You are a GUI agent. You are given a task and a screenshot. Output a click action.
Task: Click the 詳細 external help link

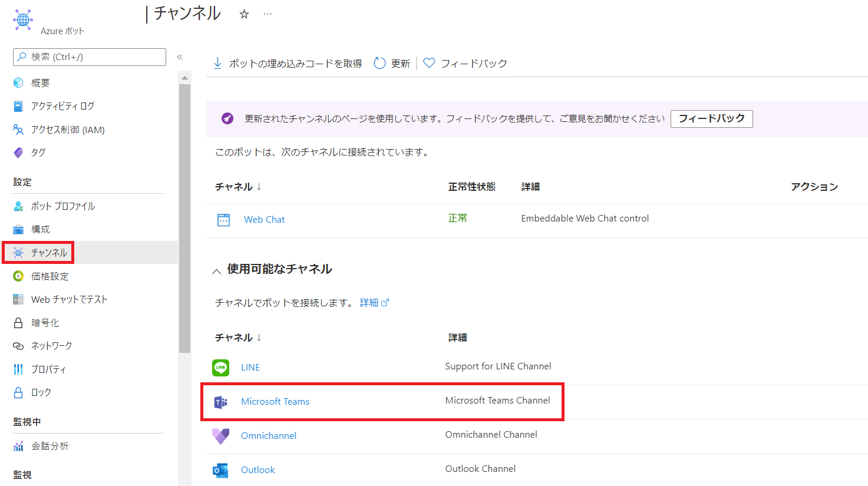point(374,303)
